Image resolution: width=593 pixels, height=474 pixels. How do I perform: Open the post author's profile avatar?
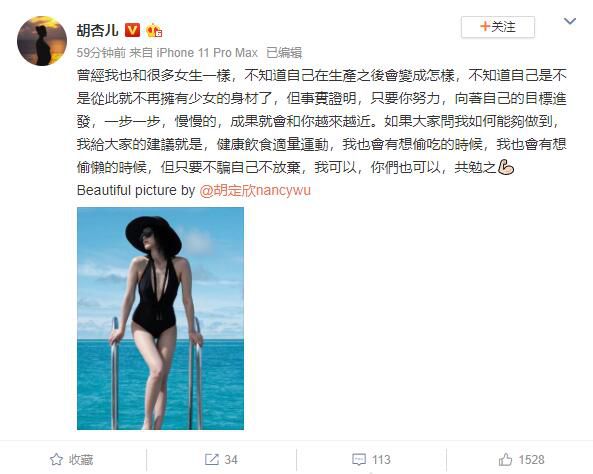click(42, 41)
